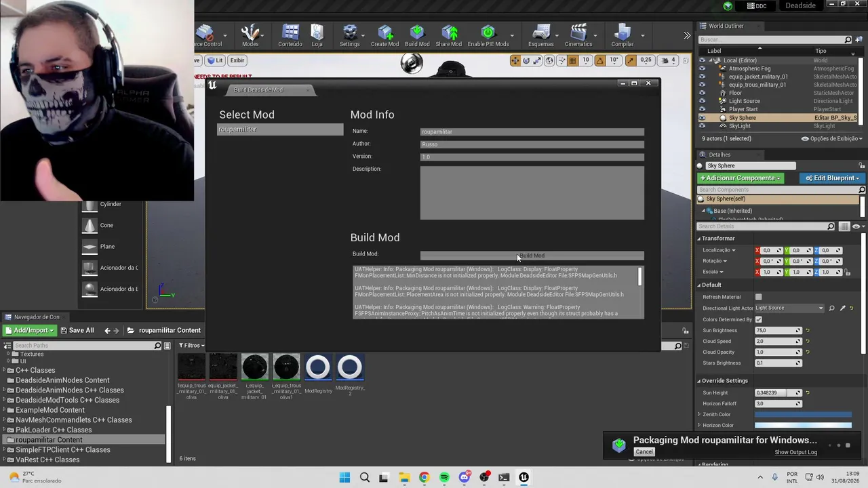Cancel the mod packaging notification
Viewport: 868px width, 488px height.
pyautogui.click(x=644, y=452)
